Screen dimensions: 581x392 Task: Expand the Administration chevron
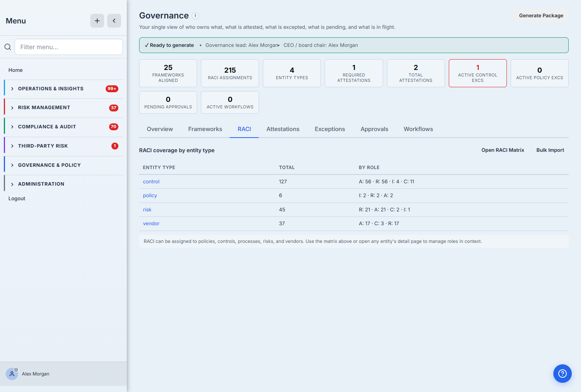[12, 184]
